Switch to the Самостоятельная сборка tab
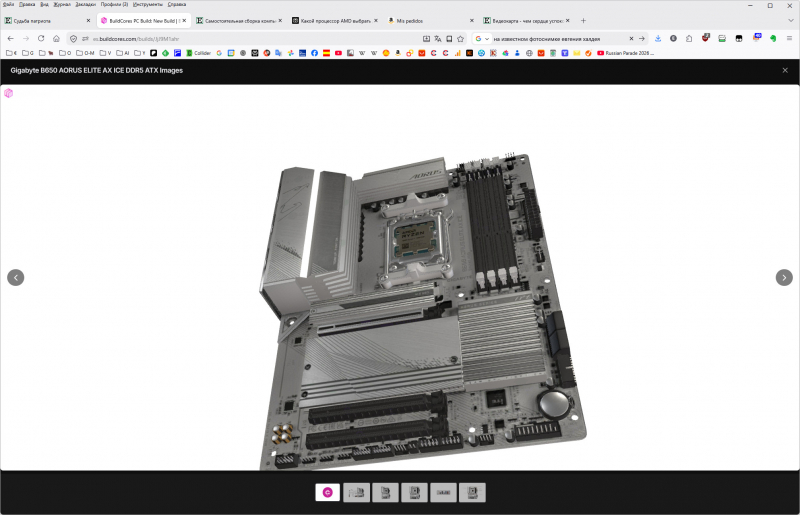The height and width of the screenshot is (515, 800). point(239,21)
